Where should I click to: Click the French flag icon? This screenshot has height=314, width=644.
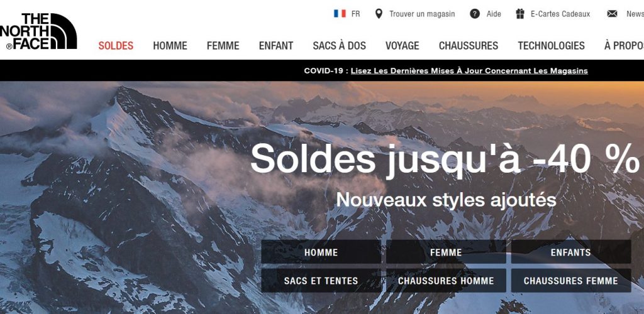click(340, 14)
